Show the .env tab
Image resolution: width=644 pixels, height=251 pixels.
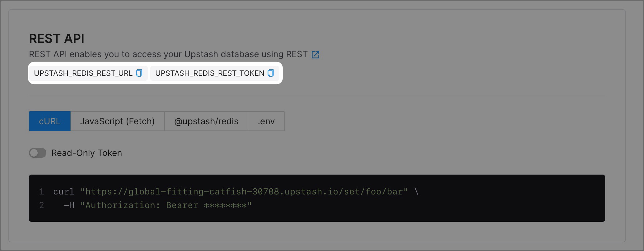[x=266, y=121]
